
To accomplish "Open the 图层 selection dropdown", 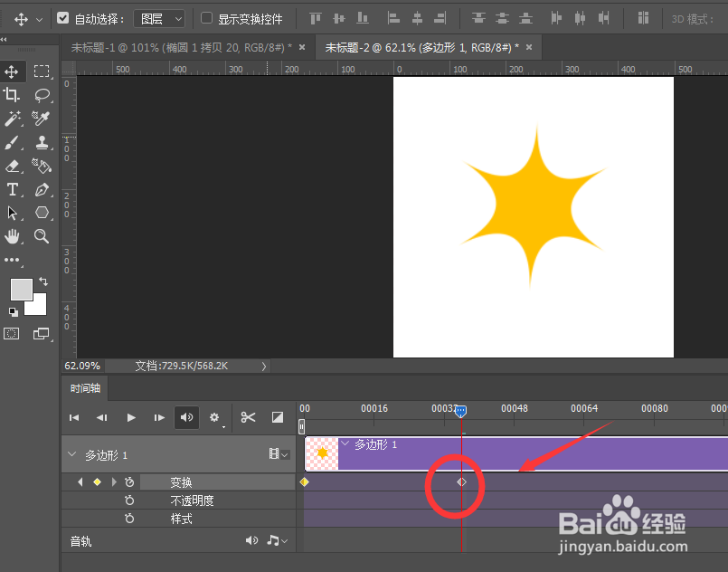I will [159, 18].
